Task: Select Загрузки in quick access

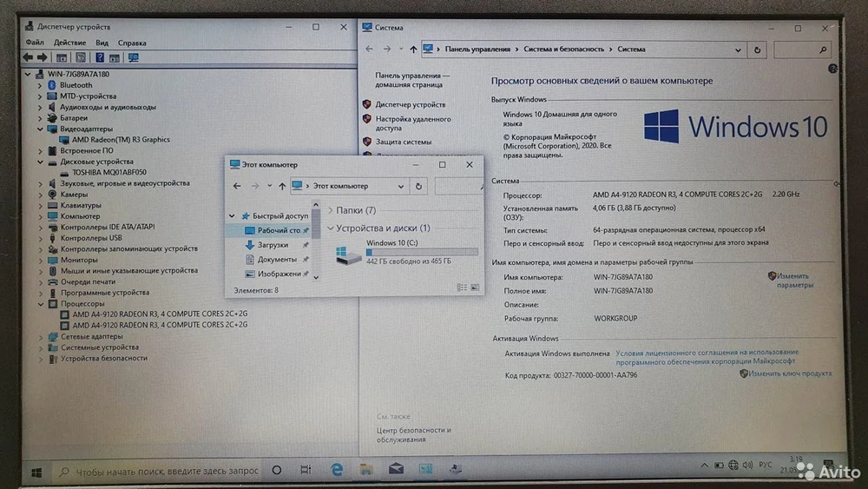Action: click(273, 245)
